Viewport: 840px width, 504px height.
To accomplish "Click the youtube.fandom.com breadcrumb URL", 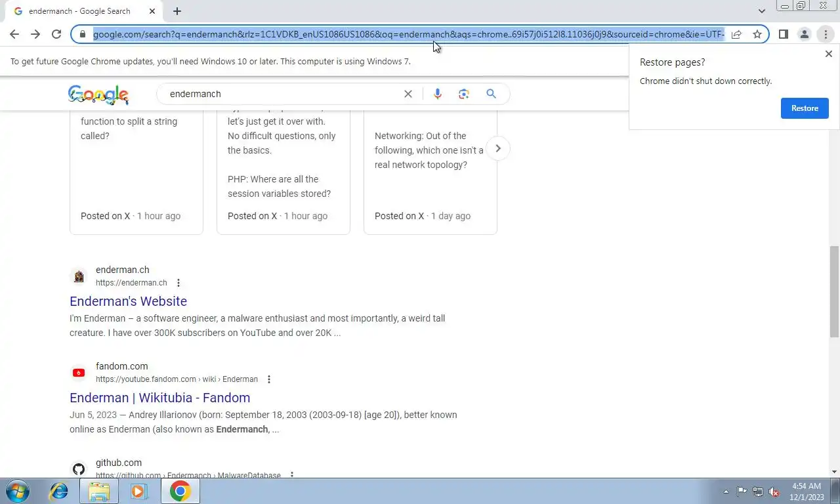I will click(x=177, y=379).
